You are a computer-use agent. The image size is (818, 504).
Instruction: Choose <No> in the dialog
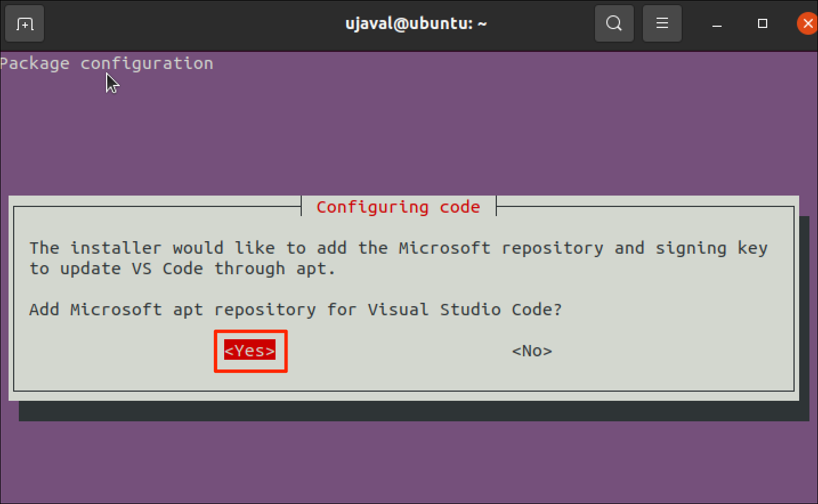(532, 351)
